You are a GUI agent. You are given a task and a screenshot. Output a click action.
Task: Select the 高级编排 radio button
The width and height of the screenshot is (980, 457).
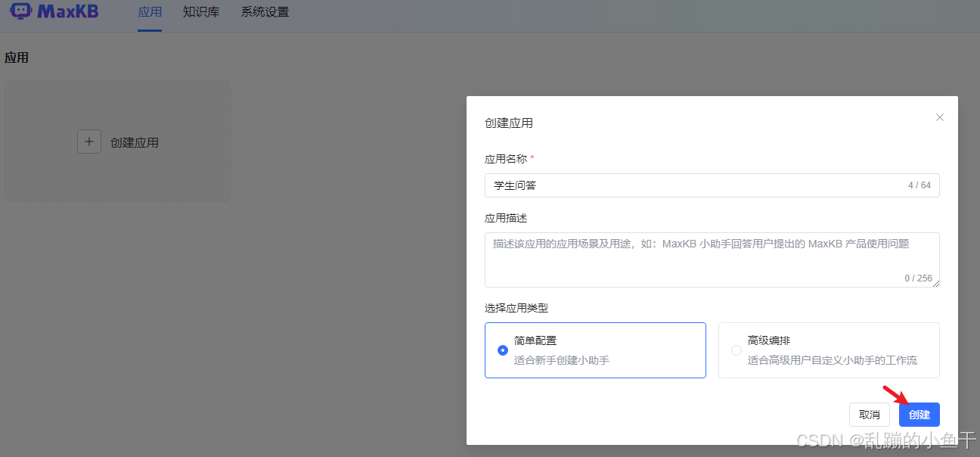[x=737, y=350]
